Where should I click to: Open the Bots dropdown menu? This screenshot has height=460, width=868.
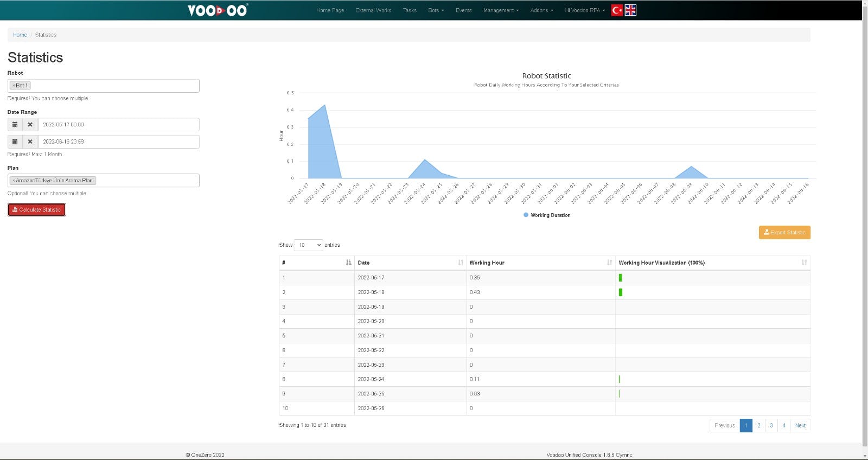coord(436,10)
